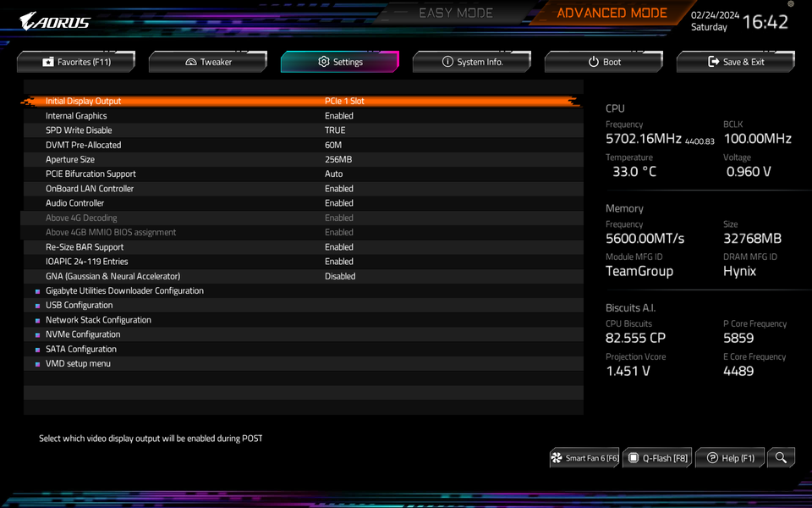This screenshot has width=812, height=508.
Task: Click CPU Biscuits 82.555 CP value
Action: pyautogui.click(x=635, y=338)
